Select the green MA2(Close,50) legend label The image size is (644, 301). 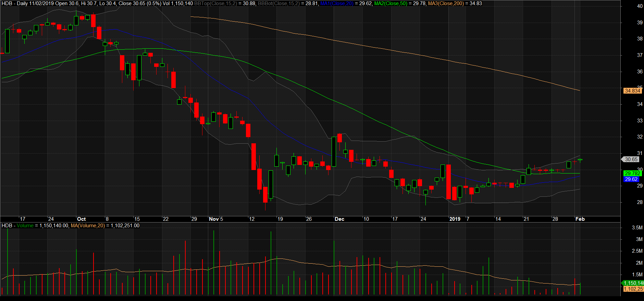(391, 3)
